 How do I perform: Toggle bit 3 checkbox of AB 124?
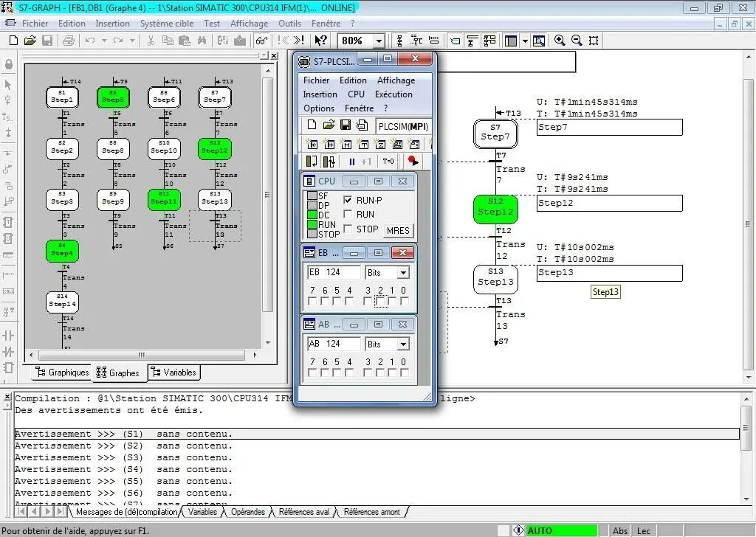[368, 373]
